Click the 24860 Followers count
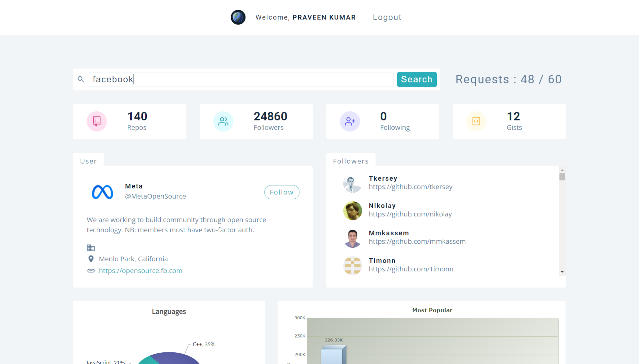Image resolution: width=640 pixels, height=364 pixels. pos(270,116)
